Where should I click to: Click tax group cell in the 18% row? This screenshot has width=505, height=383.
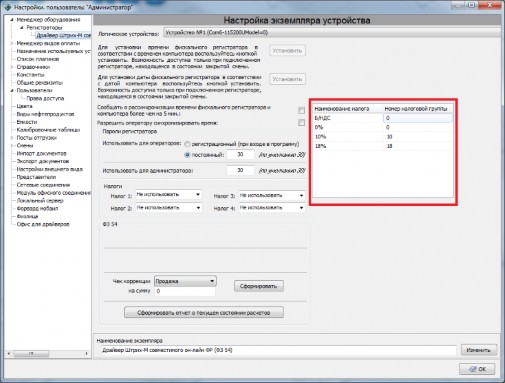[417, 146]
